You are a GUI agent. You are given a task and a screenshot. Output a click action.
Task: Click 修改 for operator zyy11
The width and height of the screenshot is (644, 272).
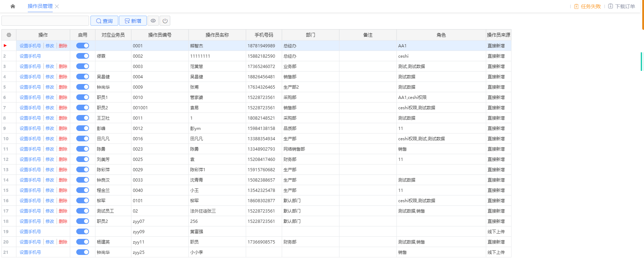pos(50,242)
